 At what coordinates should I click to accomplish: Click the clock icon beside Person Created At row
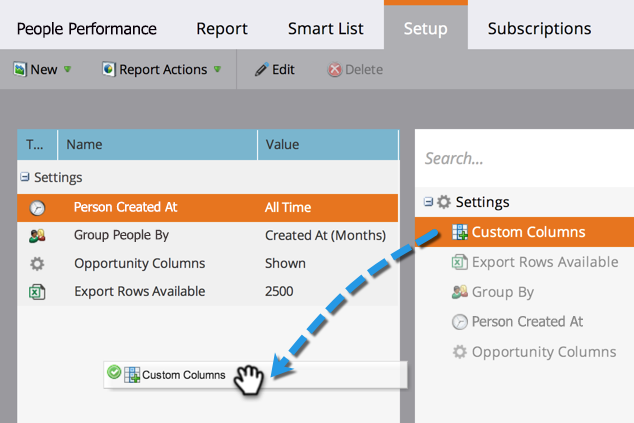pos(37,208)
